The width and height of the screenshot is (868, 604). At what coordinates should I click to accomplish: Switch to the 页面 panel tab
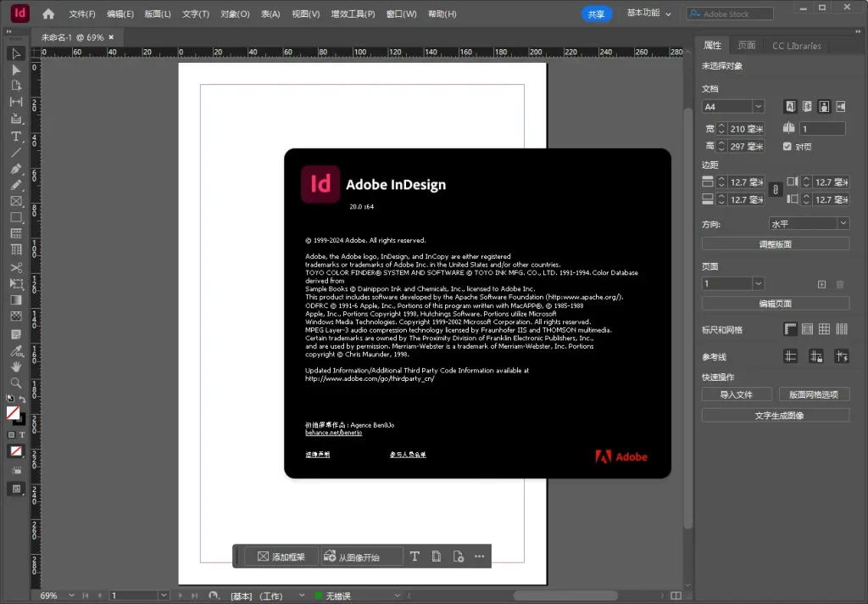click(x=746, y=46)
